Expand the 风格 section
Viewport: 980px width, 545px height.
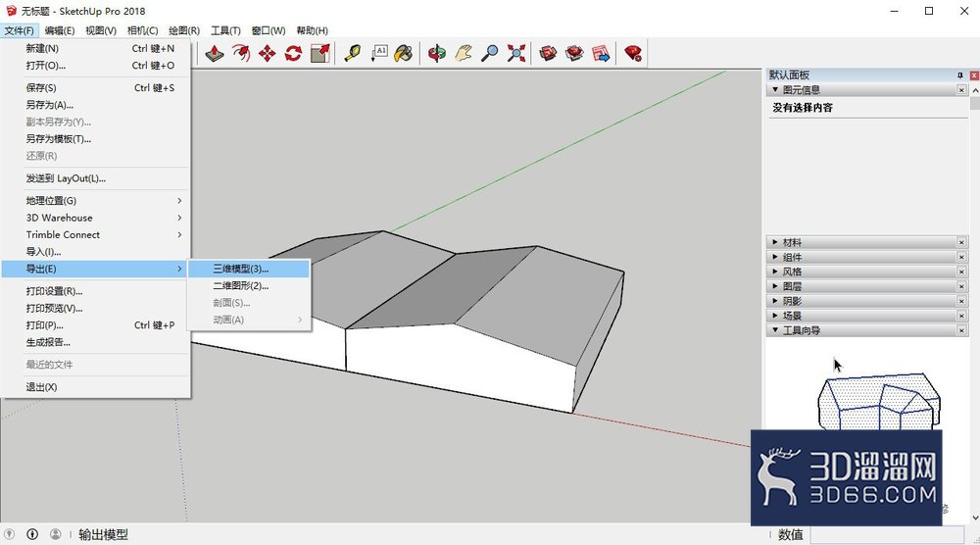pyautogui.click(x=775, y=272)
